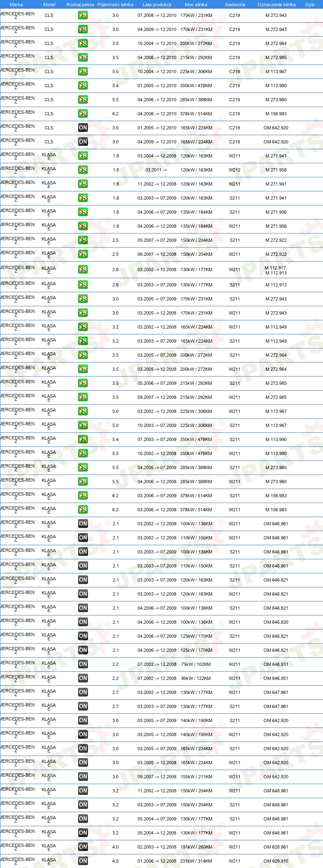
Task: Click the Nadwozie column header
Action: tap(235, 5)
